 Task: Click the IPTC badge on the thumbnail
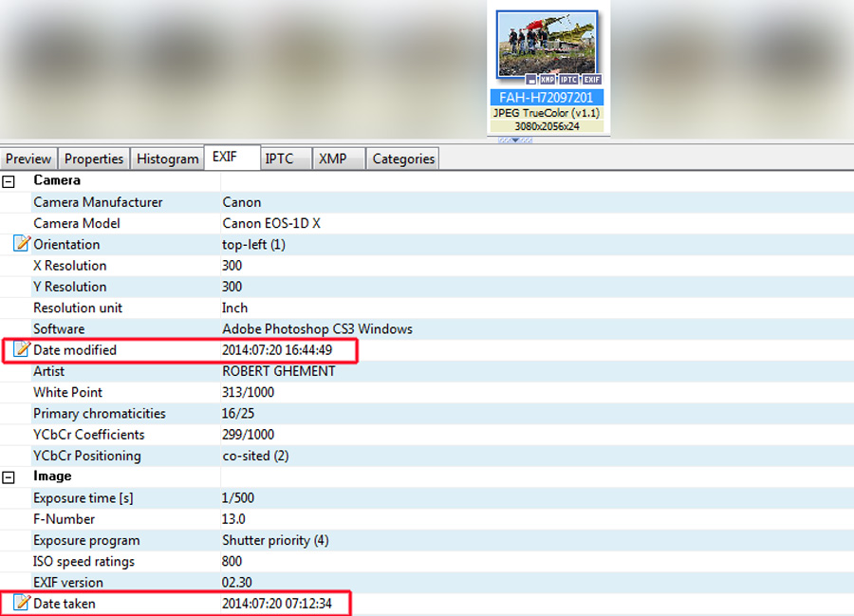pos(568,80)
